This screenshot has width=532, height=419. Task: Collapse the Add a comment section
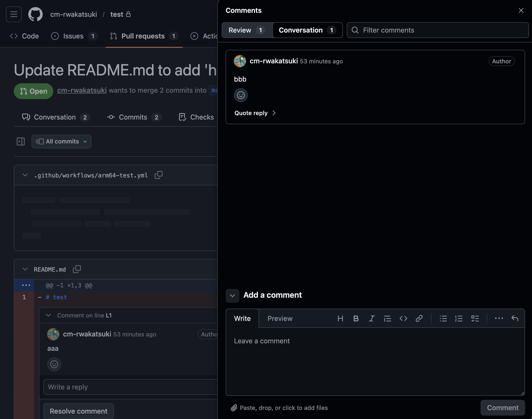tap(232, 296)
